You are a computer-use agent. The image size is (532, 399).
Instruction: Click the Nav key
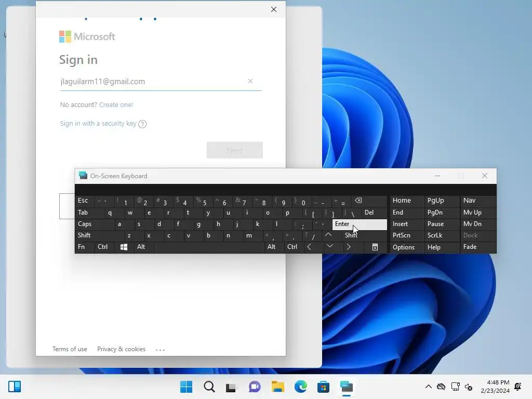point(478,201)
